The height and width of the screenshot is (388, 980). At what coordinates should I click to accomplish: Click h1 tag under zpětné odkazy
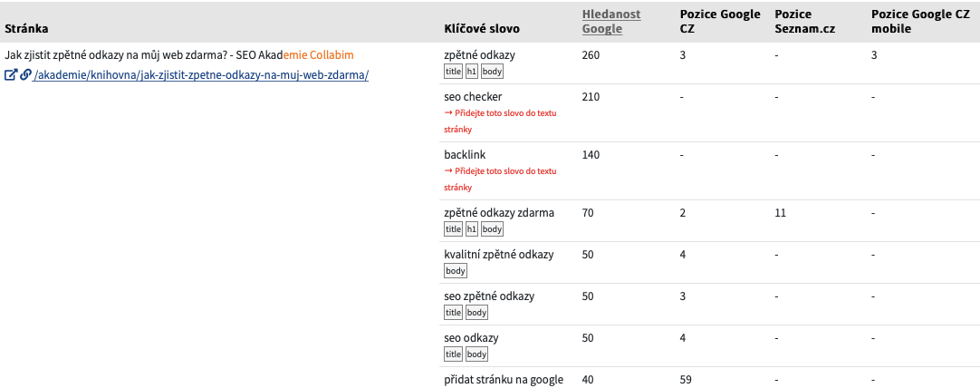tap(472, 72)
